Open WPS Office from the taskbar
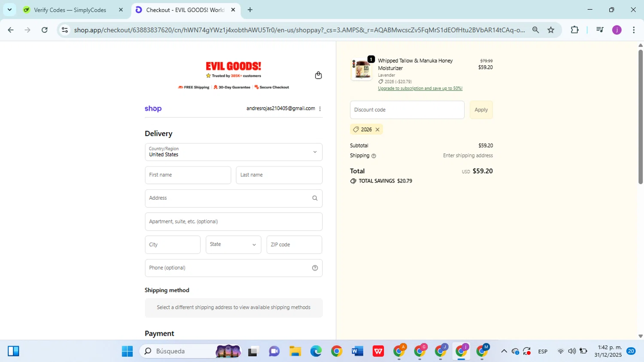The image size is (644, 362). tap(378, 351)
